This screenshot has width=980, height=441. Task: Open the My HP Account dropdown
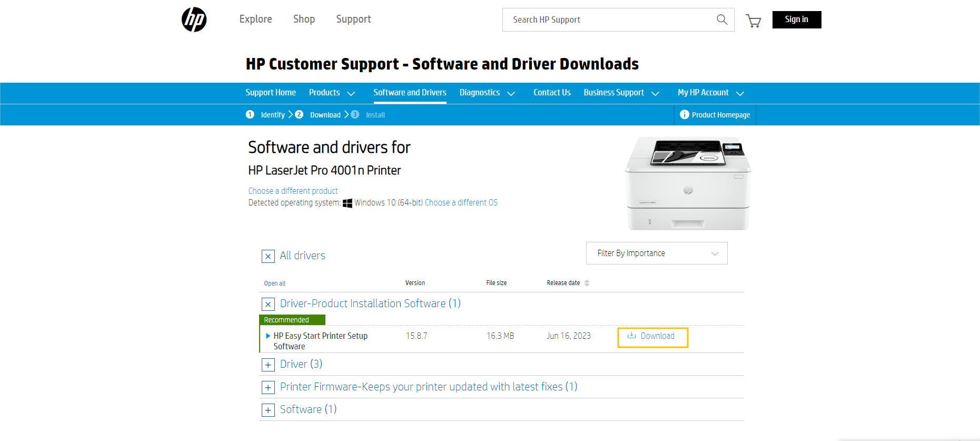pos(711,93)
